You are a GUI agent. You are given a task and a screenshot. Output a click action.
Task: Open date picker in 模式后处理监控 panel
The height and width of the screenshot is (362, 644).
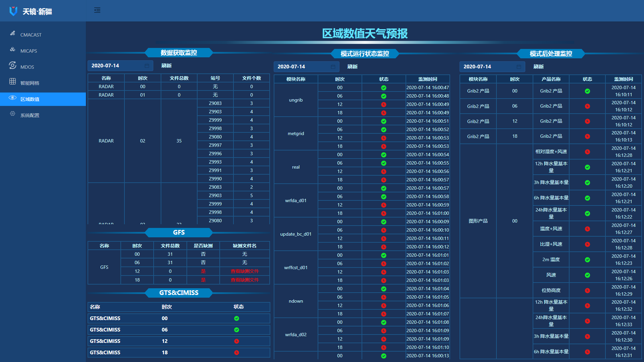click(x=492, y=67)
